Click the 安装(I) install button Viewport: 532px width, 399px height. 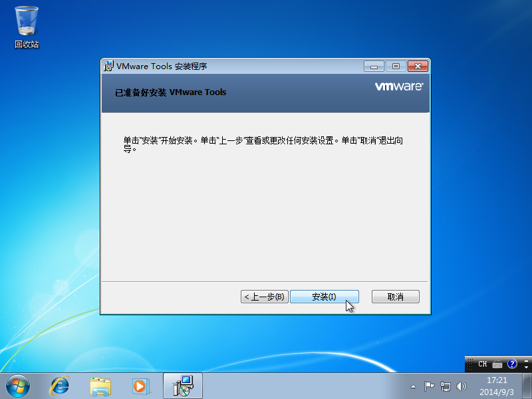[x=325, y=297]
